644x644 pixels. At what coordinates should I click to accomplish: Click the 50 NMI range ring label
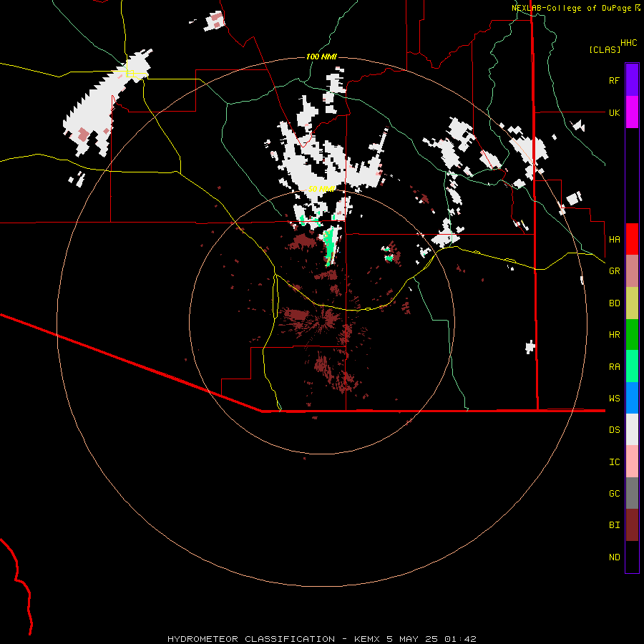321,189
